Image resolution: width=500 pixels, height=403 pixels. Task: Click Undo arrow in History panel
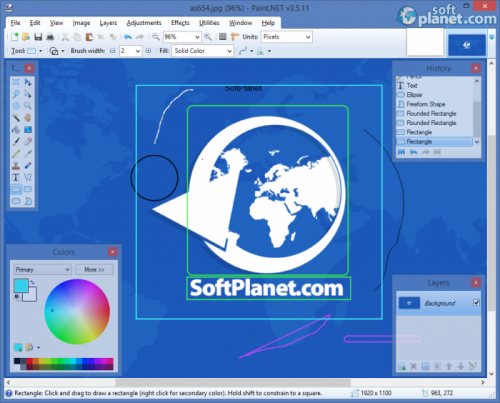pos(413,152)
